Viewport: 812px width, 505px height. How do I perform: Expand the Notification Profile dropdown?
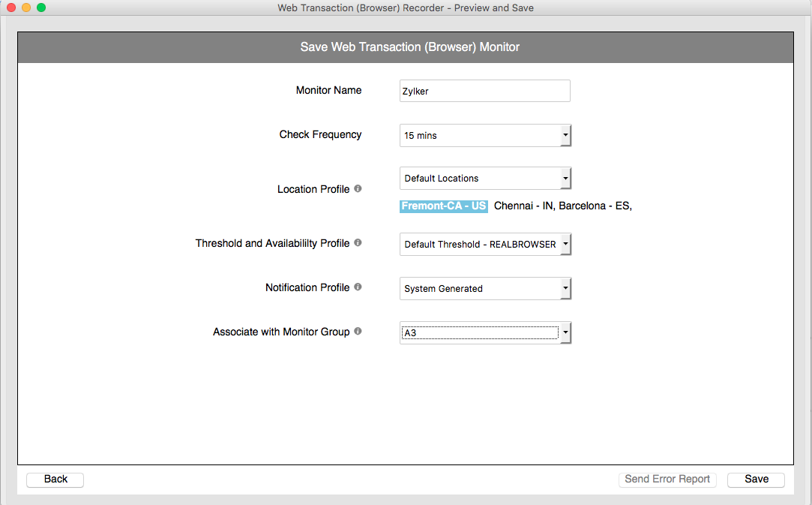[485, 289]
